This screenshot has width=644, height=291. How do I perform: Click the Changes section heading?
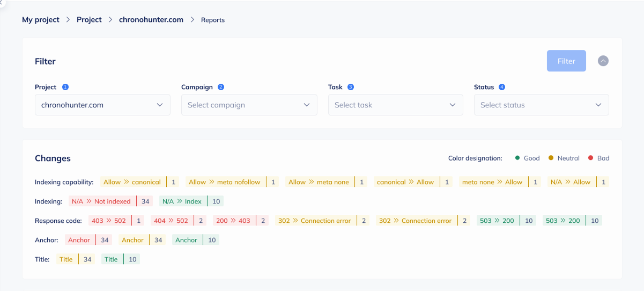tap(53, 158)
